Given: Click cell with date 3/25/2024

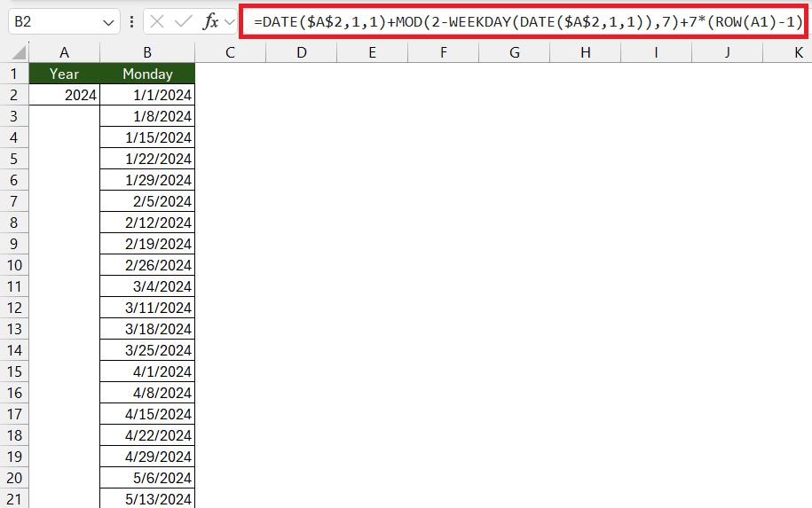Looking at the screenshot, I should tap(147, 350).
